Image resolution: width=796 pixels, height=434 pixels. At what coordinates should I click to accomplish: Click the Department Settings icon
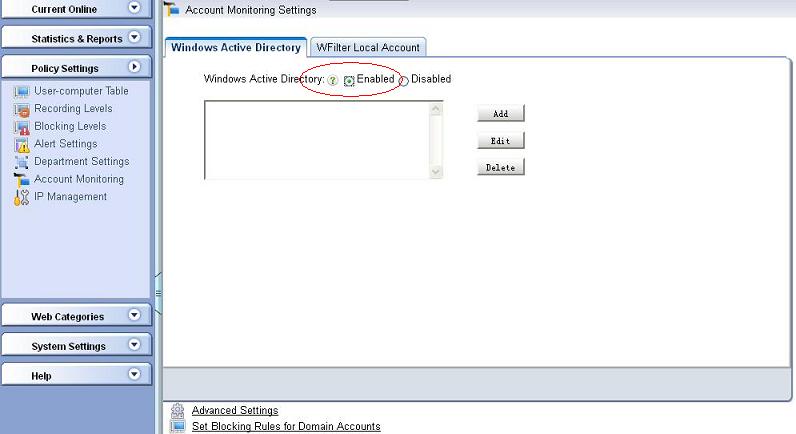point(22,162)
